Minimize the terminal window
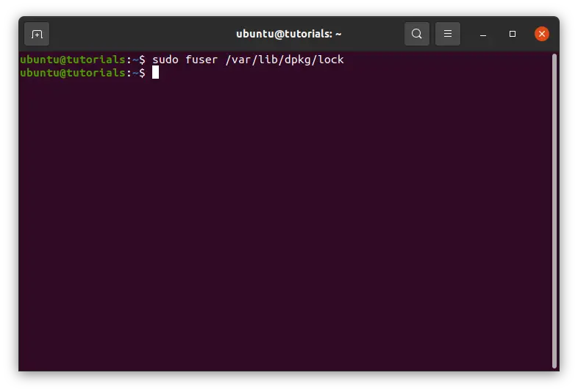 483,35
